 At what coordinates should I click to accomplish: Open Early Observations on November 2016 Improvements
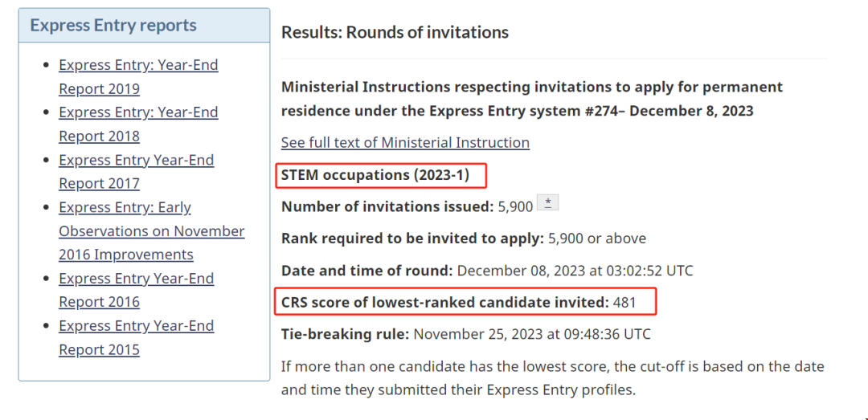click(x=151, y=230)
